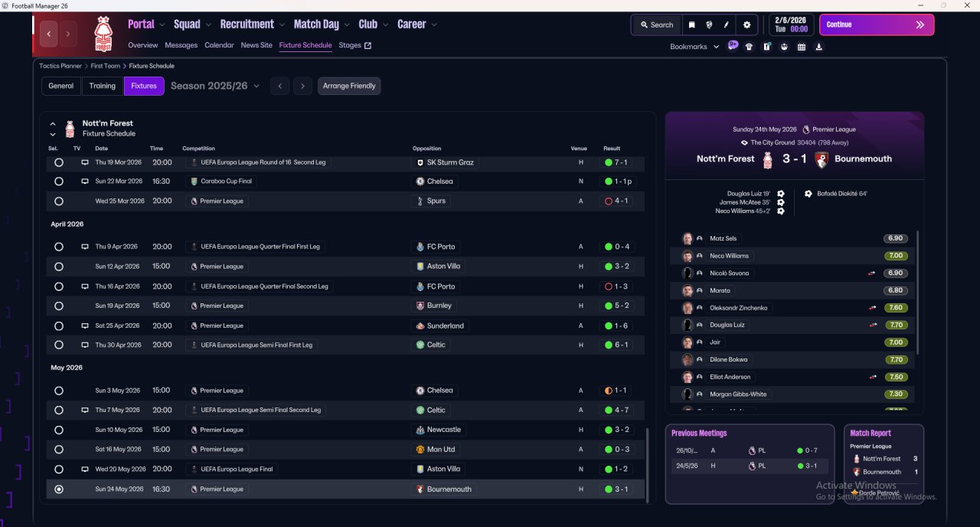Select radio button for Sunderland fixture
The width and height of the screenshot is (980, 527).
click(59, 326)
